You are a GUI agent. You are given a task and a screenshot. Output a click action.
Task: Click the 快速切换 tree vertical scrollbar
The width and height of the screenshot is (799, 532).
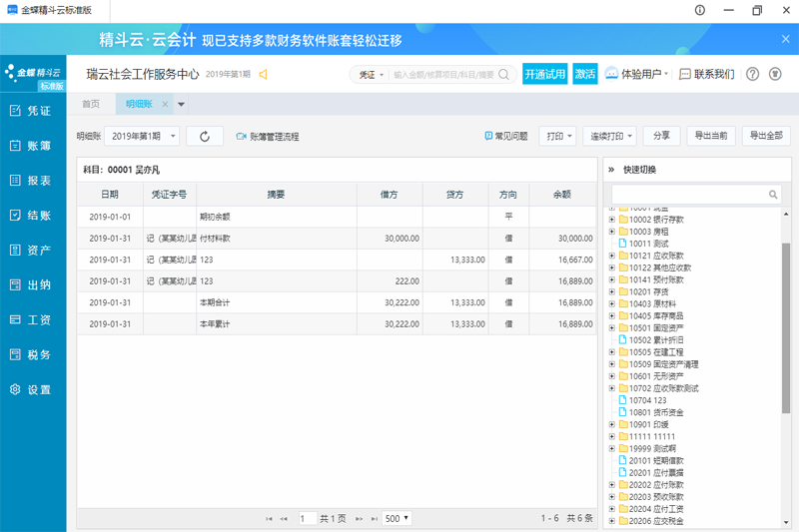coord(786,327)
